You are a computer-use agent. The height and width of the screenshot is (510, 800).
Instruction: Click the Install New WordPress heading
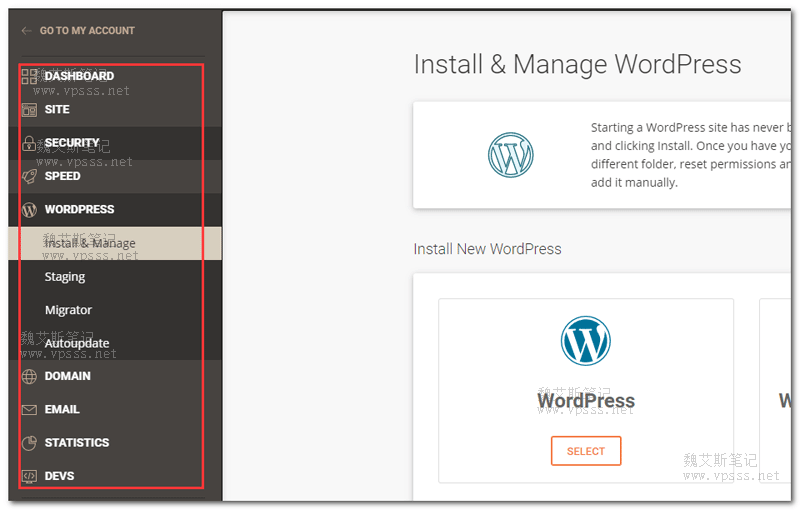(487, 249)
